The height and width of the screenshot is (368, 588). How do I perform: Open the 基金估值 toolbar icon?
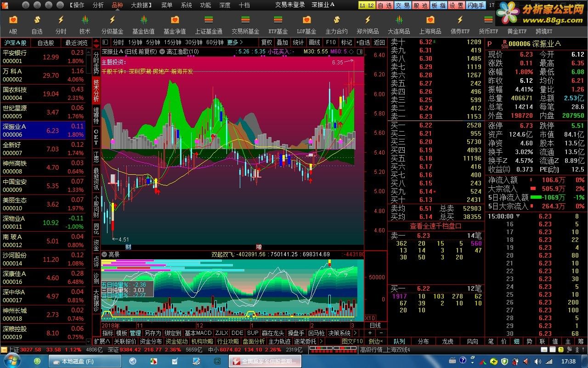click(x=143, y=25)
